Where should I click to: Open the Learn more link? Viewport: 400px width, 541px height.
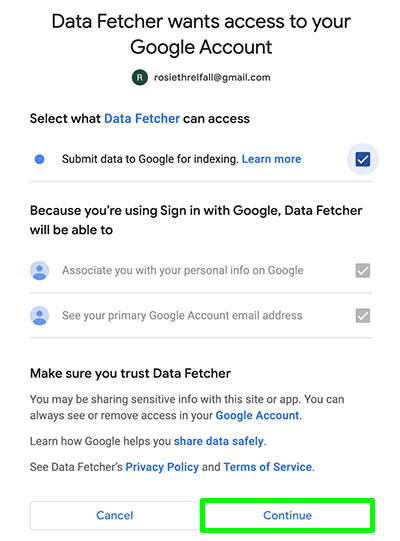point(271,159)
